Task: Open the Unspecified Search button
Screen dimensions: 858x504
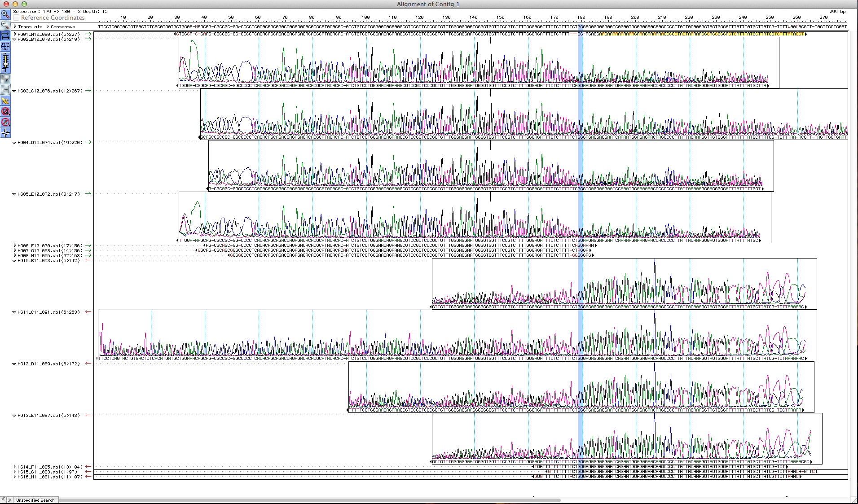Action: [35, 500]
